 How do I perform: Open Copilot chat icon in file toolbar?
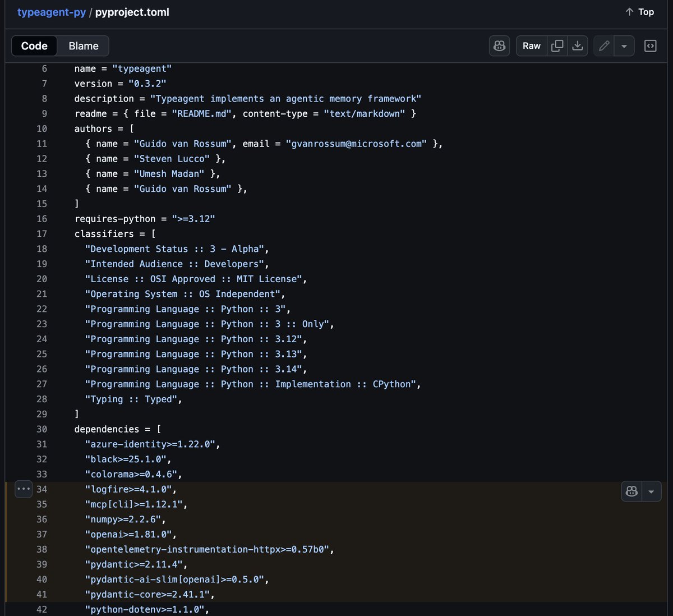[499, 46]
